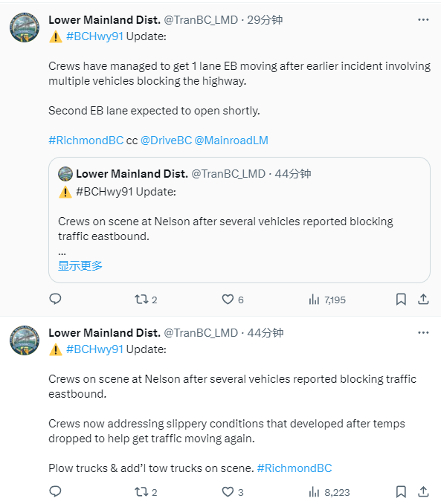
Task: Open the @MainroadLM mention
Action: pyautogui.click(x=231, y=140)
